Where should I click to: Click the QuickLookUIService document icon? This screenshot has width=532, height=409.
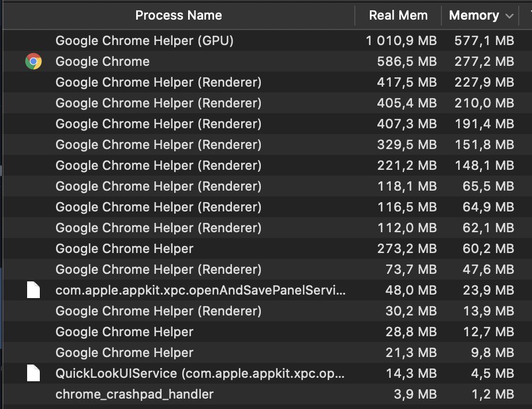[33, 373]
